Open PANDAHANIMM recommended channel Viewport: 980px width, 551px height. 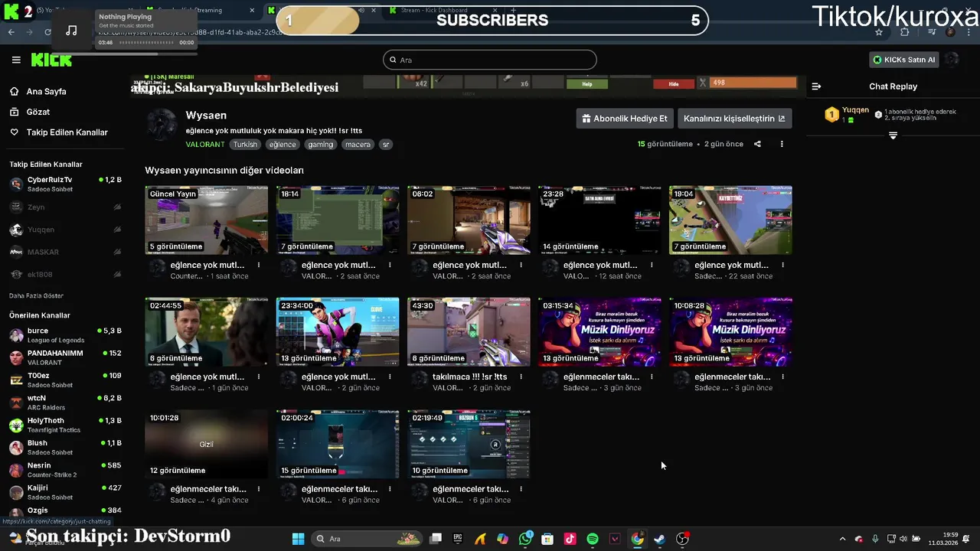65,357
